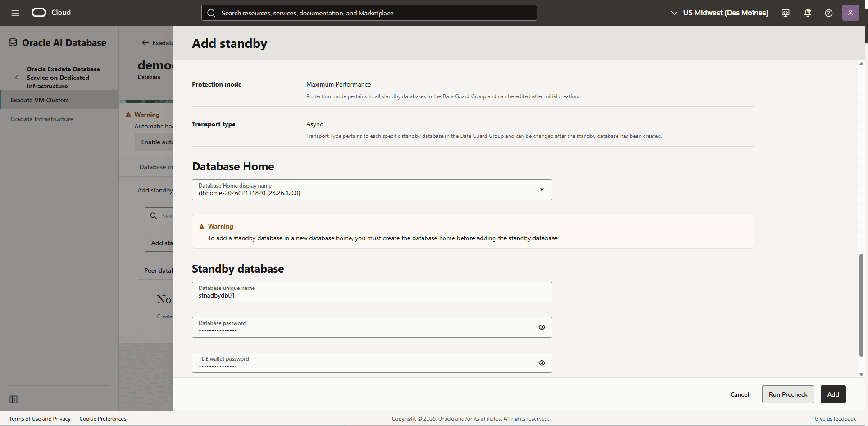
Task: Open the navigation hamburger menu
Action: [x=15, y=13]
